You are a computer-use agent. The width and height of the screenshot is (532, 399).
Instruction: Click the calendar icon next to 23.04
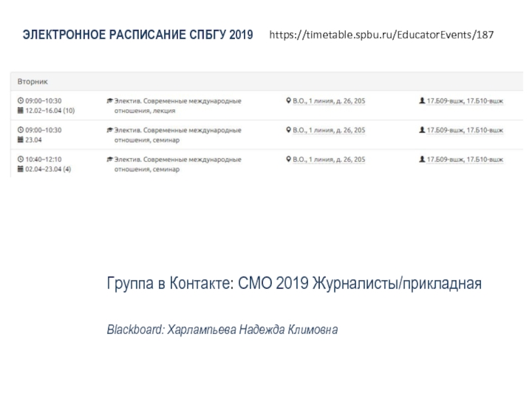tap(21, 140)
